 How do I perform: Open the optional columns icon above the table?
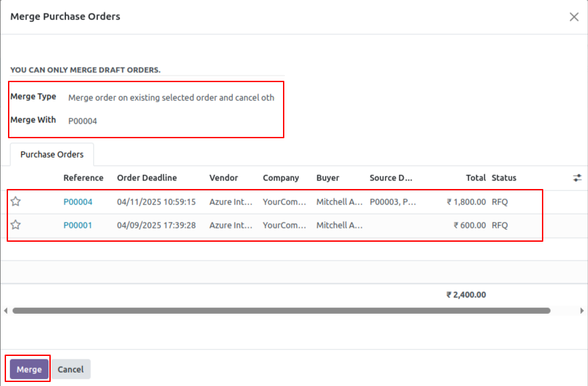(577, 178)
